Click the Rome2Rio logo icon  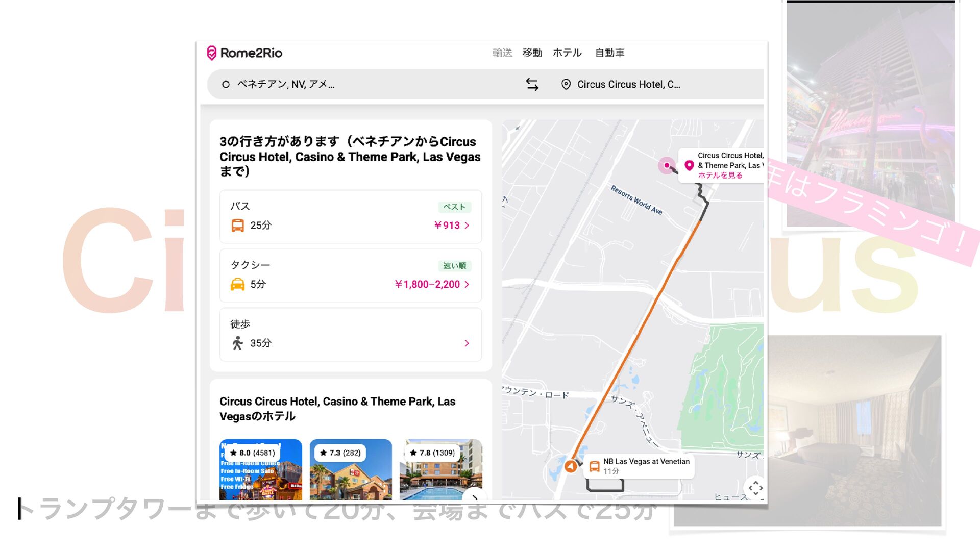(211, 53)
